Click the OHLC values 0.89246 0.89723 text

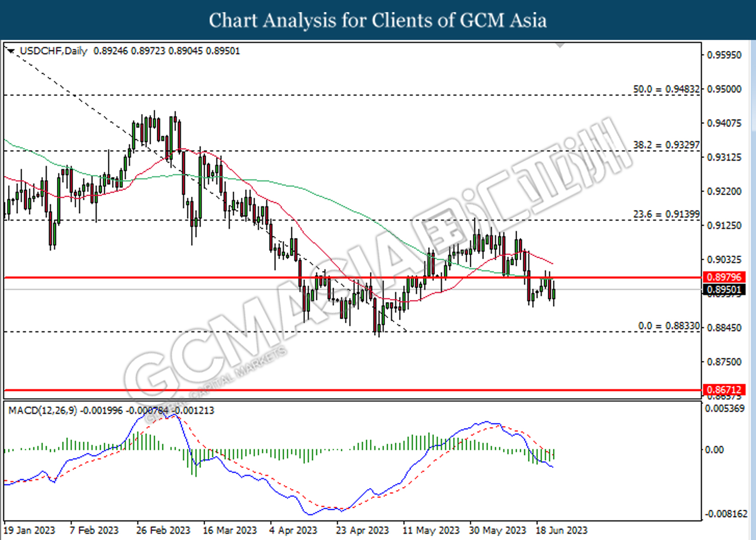(130, 51)
